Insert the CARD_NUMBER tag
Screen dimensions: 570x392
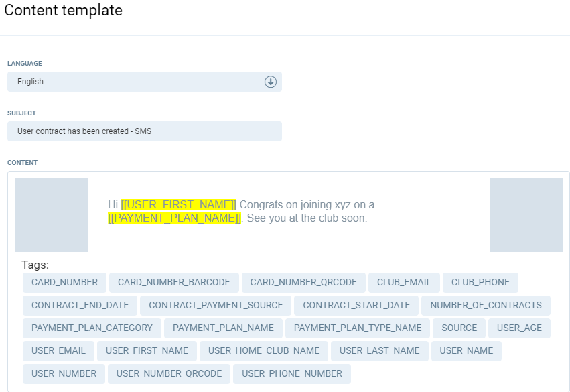point(64,283)
